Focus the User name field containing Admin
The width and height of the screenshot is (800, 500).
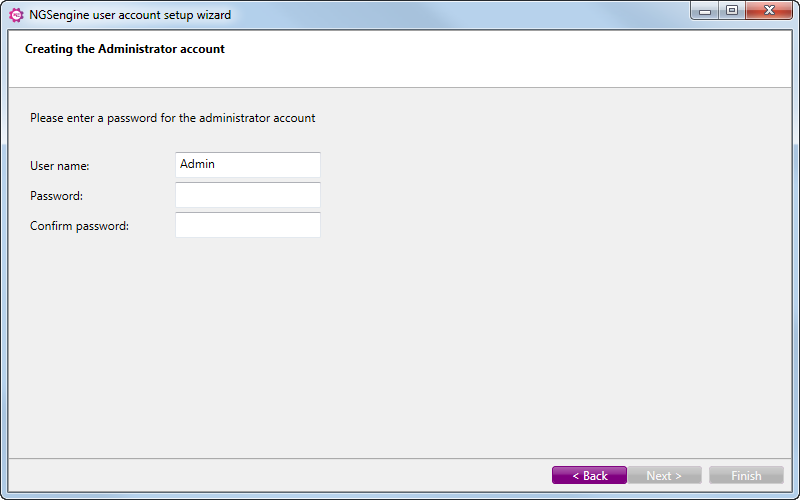click(248, 165)
